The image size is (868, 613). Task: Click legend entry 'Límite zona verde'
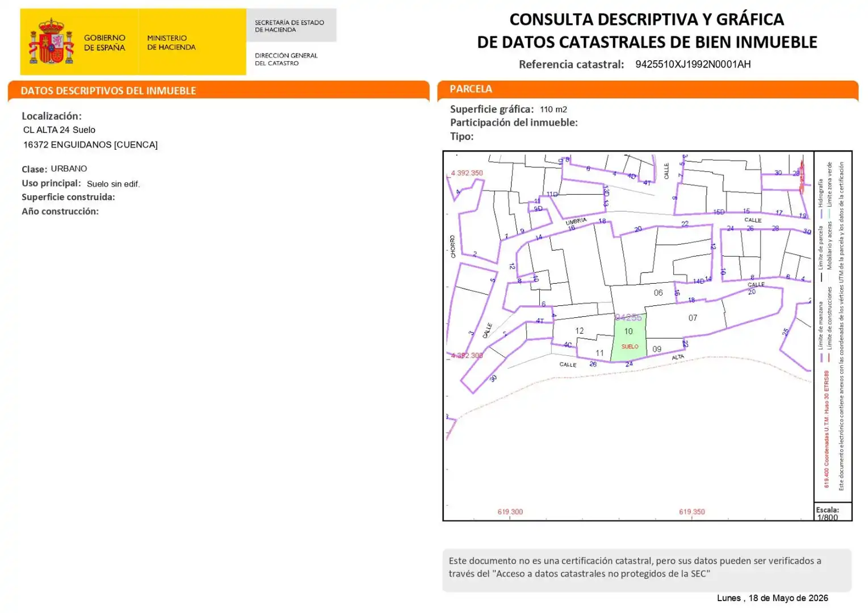[x=829, y=190]
